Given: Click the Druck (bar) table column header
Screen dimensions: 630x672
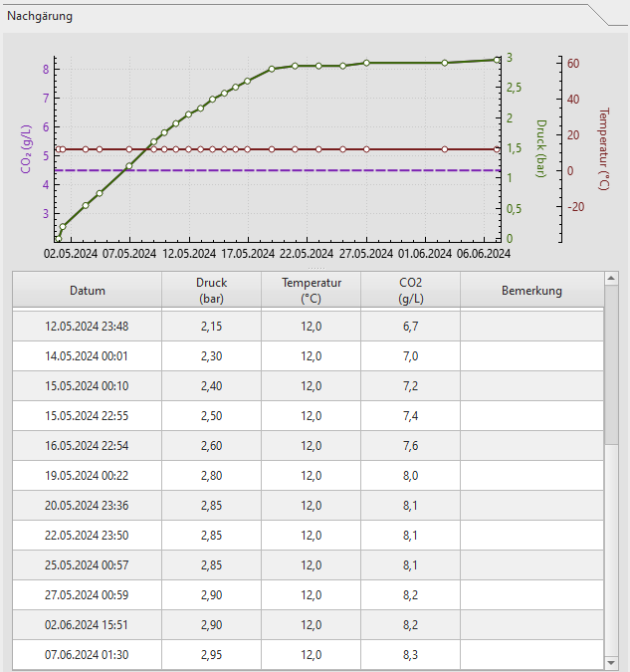Looking at the screenshot, I should point(211,291).
